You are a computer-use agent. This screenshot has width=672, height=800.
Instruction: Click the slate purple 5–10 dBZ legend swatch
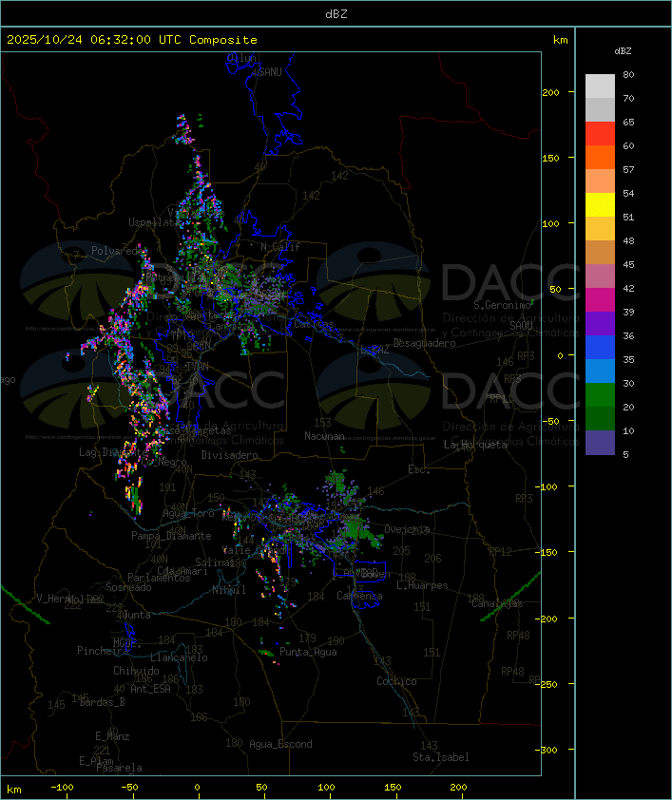(600, 443)
